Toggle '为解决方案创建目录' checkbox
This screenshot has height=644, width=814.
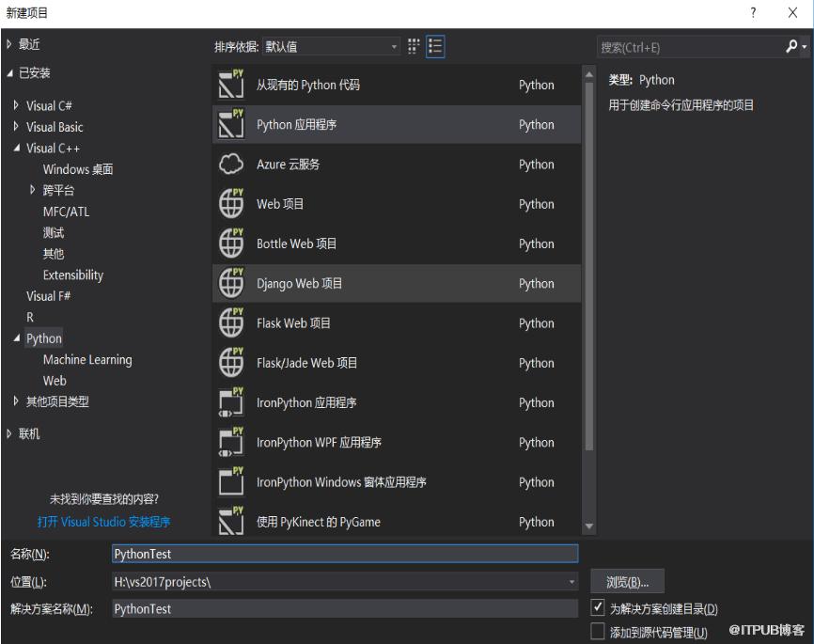click(598, 607)
